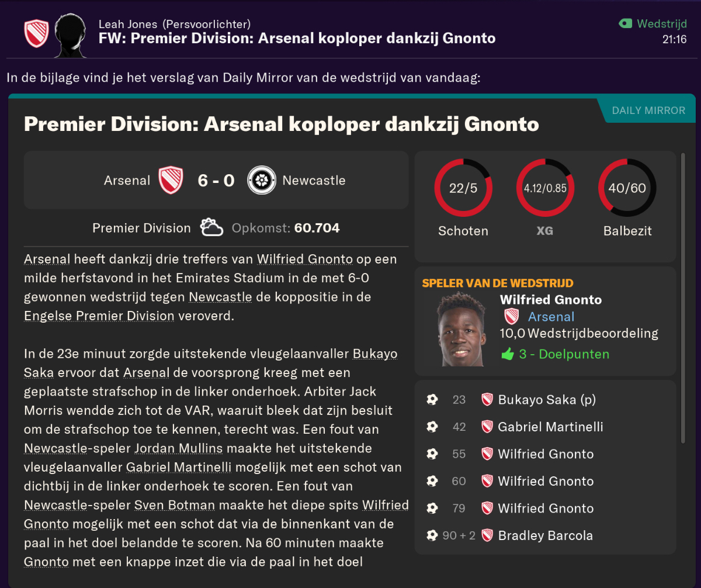This screenshot has width=701, height=588.
Task: Follow the Sven Botman player link
Action: coord(175,505)
